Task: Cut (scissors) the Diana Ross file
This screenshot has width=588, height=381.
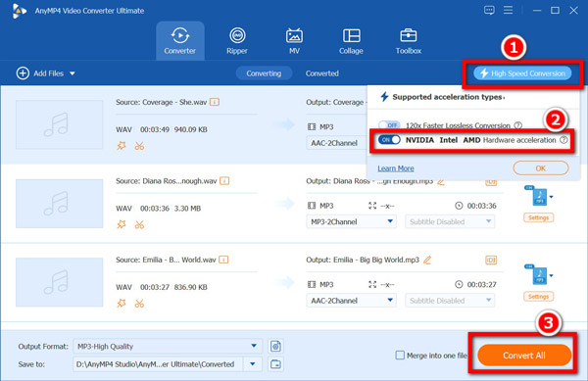Action: point(139,224)
